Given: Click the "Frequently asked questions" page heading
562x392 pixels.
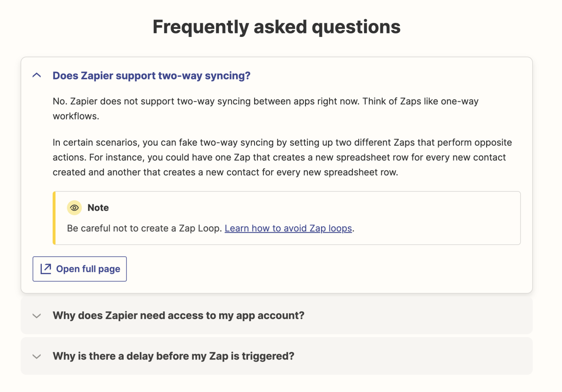Looking at the screenshot, I should [x=277, y=27].
